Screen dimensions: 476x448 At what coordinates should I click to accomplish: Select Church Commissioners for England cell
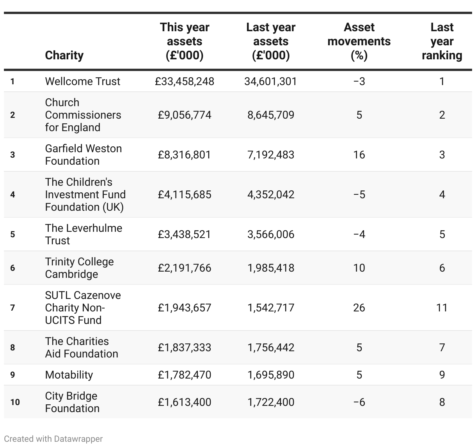click(x=83, y=115)
